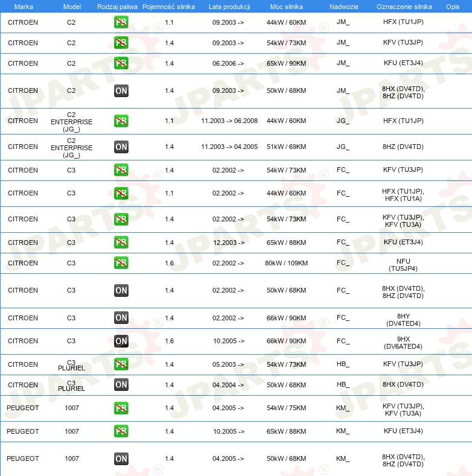Click the petrol icon for C2 65kW / 90KM
Viewport: 472px width, 476px height.
(121, 63)
